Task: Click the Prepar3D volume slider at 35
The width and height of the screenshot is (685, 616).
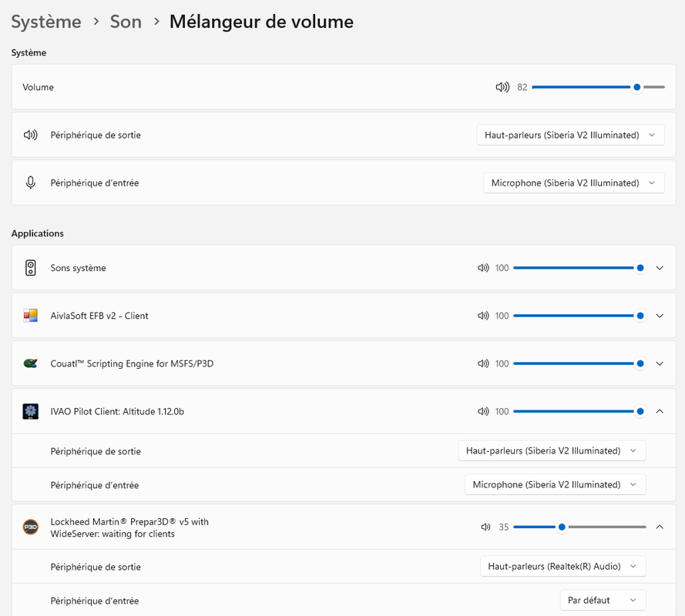Action: tap(579, 527)
